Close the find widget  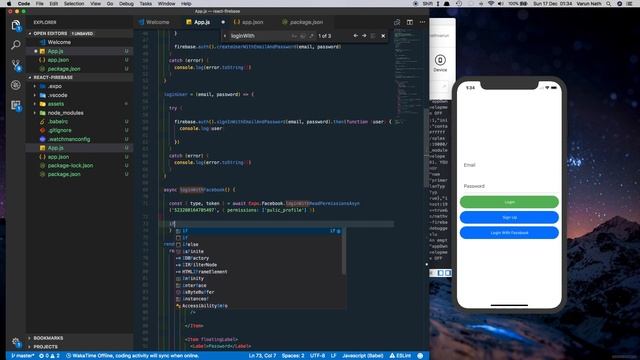(x=383, y=36)
